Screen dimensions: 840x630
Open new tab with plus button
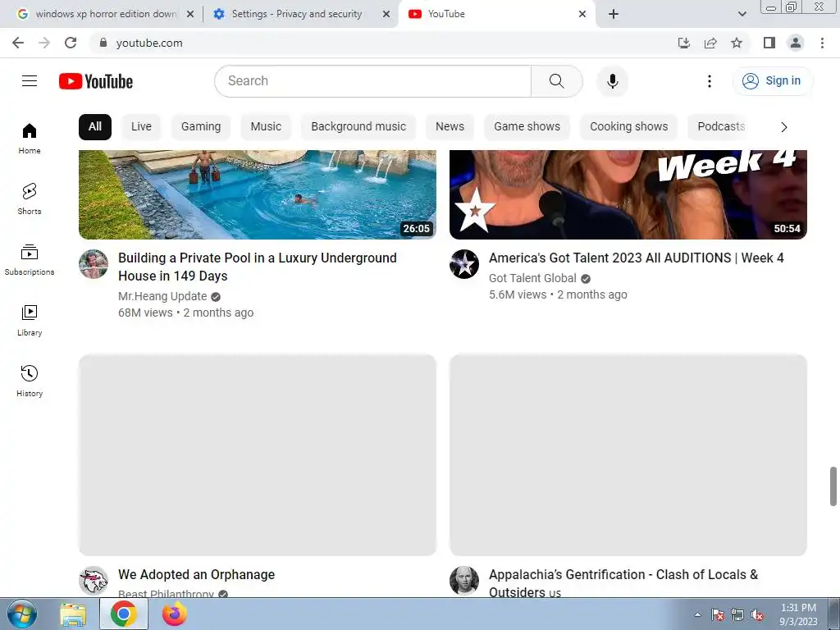coord(614,14)
